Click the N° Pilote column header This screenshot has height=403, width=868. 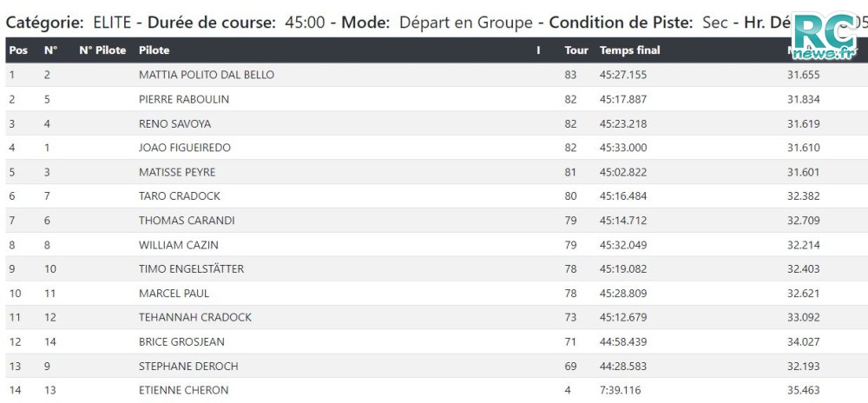pos(102,50)
